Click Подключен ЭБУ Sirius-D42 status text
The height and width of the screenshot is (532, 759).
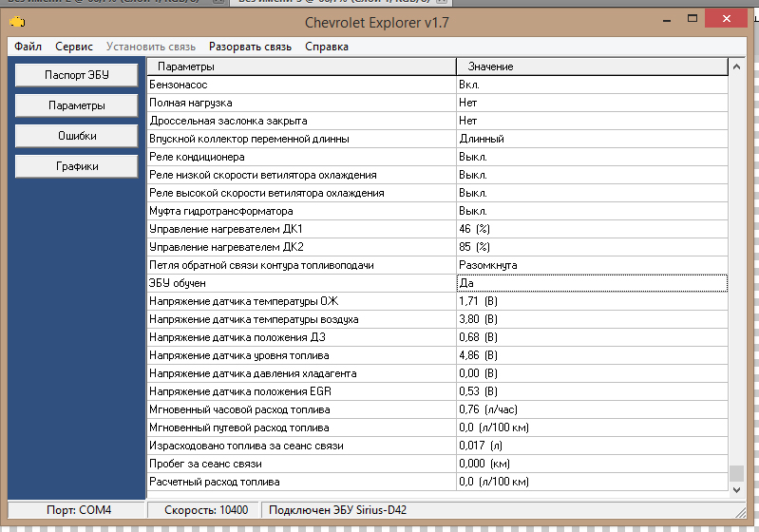click(x=337, y=510)
